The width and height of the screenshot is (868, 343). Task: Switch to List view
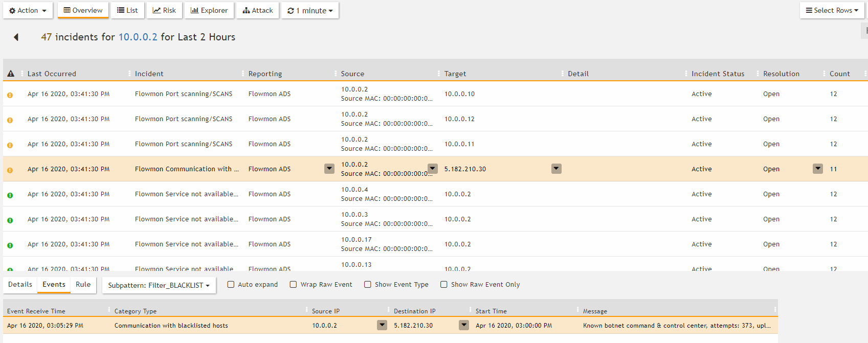click(127, 10)
